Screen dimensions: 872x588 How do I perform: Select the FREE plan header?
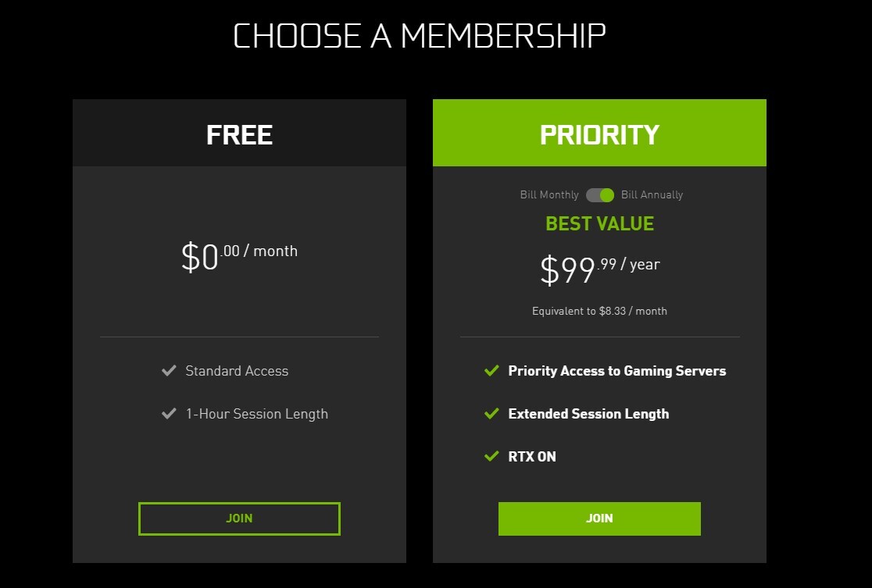pos(239,134)
